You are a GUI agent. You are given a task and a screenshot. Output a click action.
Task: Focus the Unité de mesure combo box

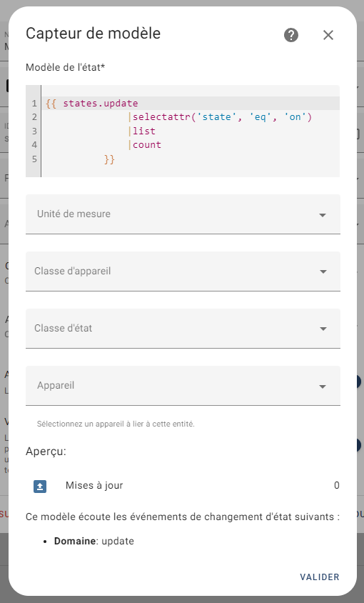click(x=183, y=214)
